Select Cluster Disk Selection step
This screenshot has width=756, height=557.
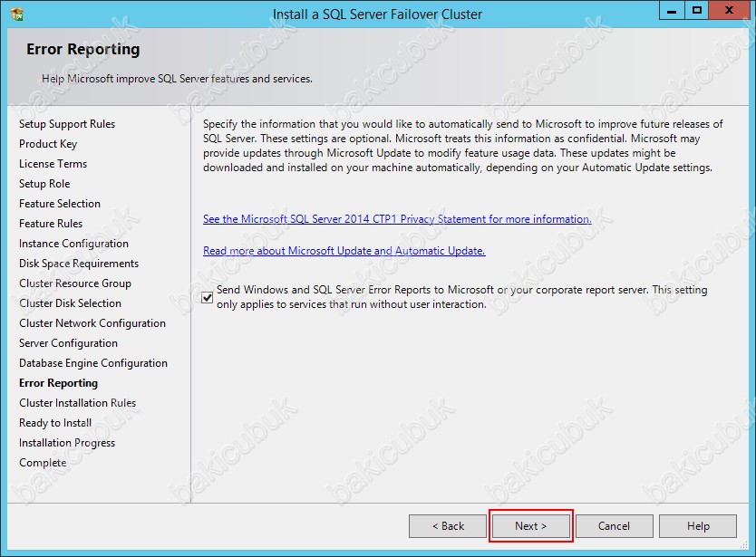pyautogui.click(x=71, y=303)
